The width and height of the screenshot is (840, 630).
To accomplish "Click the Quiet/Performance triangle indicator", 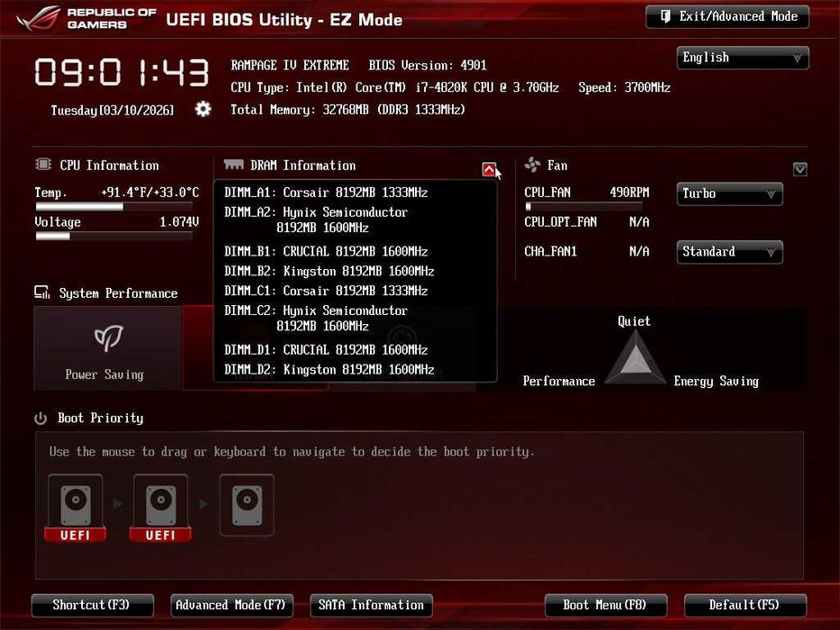I will 635,358.
